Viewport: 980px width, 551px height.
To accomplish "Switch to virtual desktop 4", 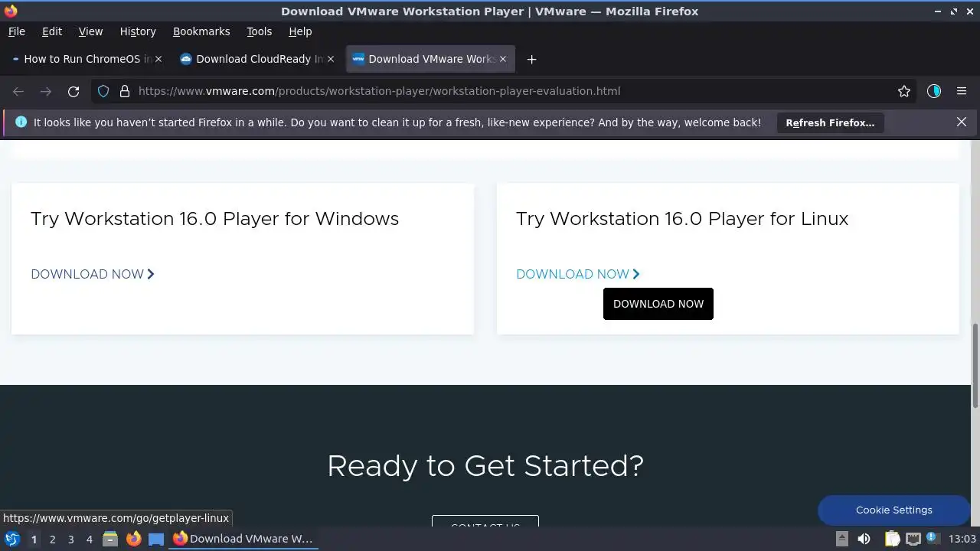I will pyautogui.click(x=89, y=539).
